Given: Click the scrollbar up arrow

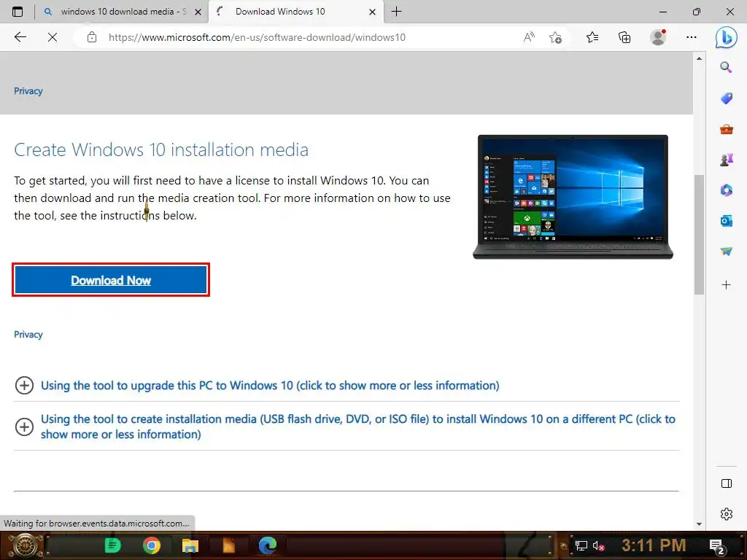Looking at the screenshot, I should [699, 58].
